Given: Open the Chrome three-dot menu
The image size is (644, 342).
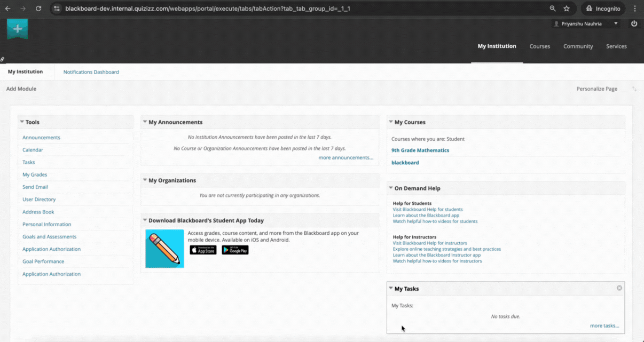Looking at the screenshot, I should [x=635, y=9].
